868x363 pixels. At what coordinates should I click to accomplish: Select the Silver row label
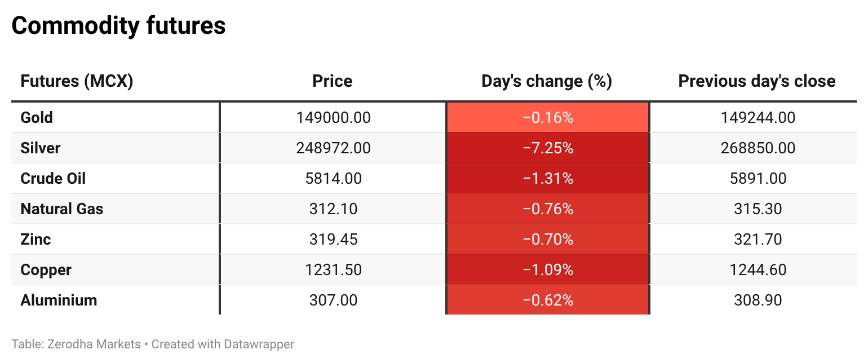tap(40, 148)
